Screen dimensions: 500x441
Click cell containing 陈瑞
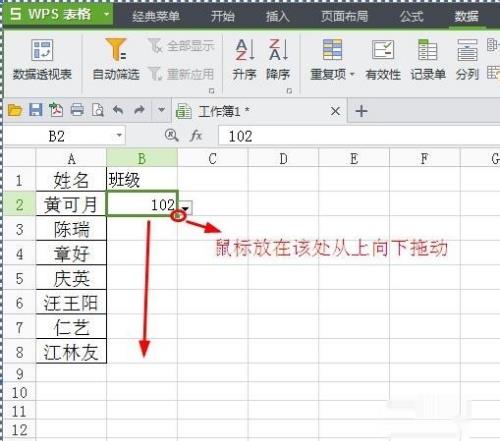tap(71, 229)
